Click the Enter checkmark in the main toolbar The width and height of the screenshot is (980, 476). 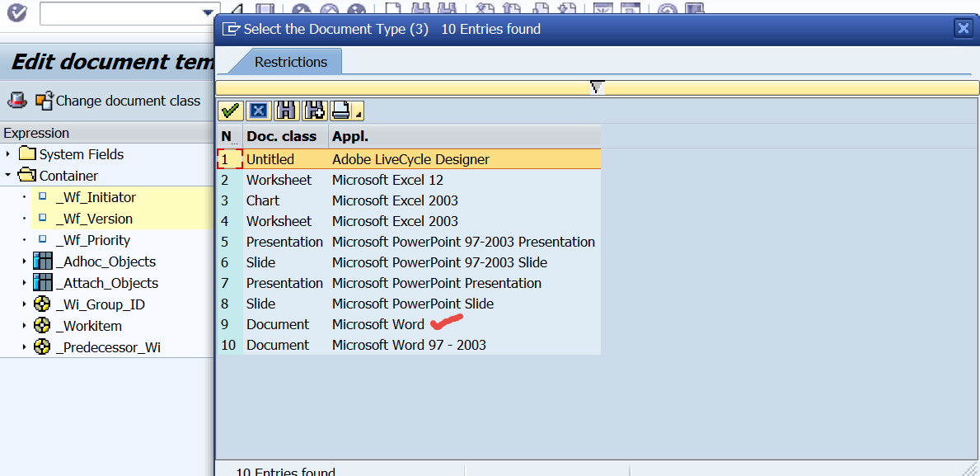pyautogui.click(x=16, y=12)
